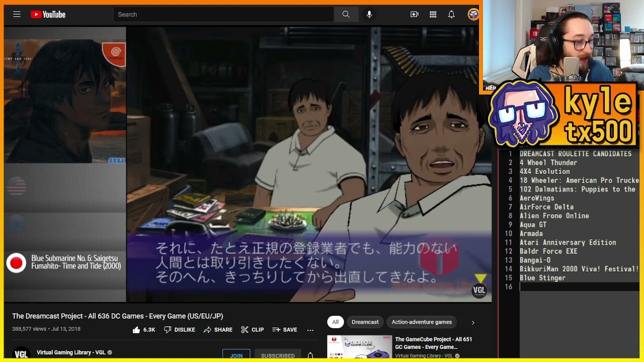This screenshot has width=644, height=362.
Task: Open The GameCube Project video title
Action: tap(434, 343)
